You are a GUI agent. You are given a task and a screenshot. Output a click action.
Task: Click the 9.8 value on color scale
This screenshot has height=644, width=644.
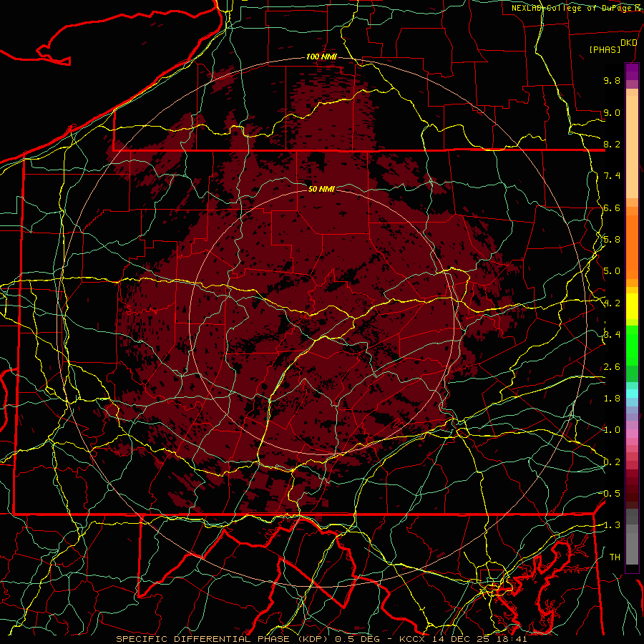pyautogui.click(x=612, y=80)
